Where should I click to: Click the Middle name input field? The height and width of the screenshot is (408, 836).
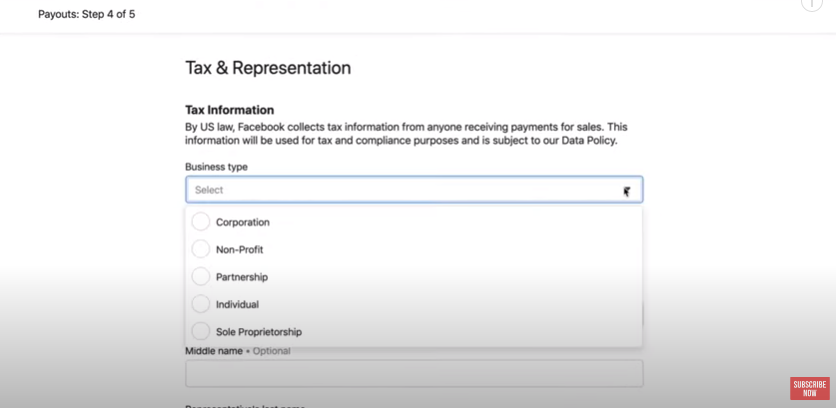tap(414, 373)
